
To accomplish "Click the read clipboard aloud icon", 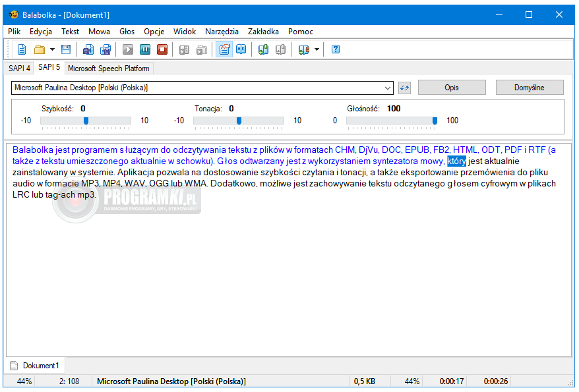I will [x=184, y=49].
